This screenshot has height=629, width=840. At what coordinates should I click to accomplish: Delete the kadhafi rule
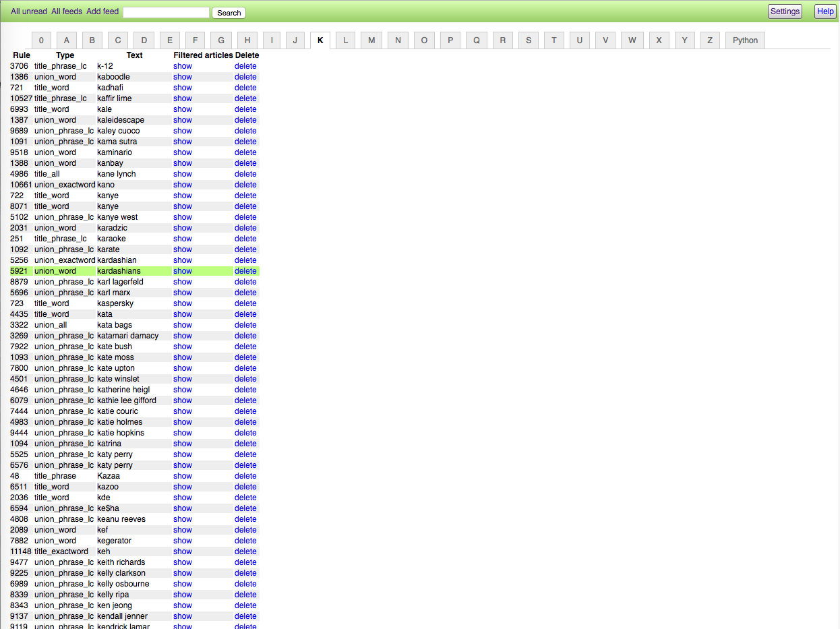tap(245, 88)
